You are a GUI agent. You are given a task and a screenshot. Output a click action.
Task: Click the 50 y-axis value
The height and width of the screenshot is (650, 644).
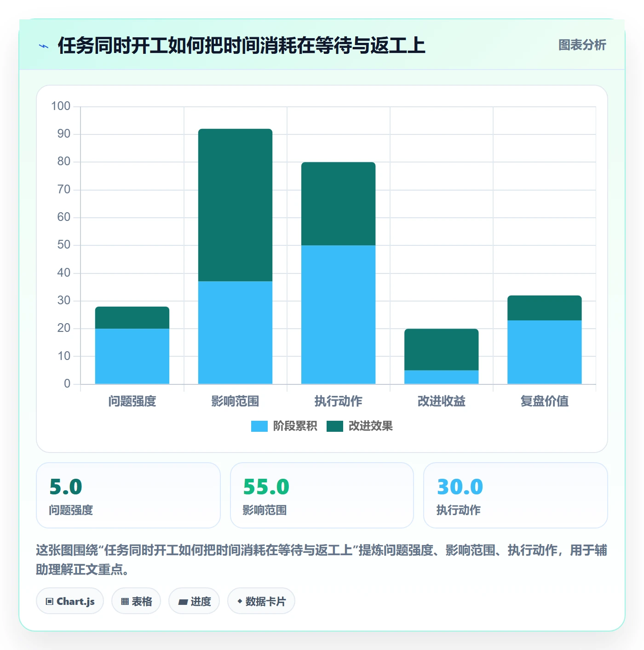[x=64, y=245]
